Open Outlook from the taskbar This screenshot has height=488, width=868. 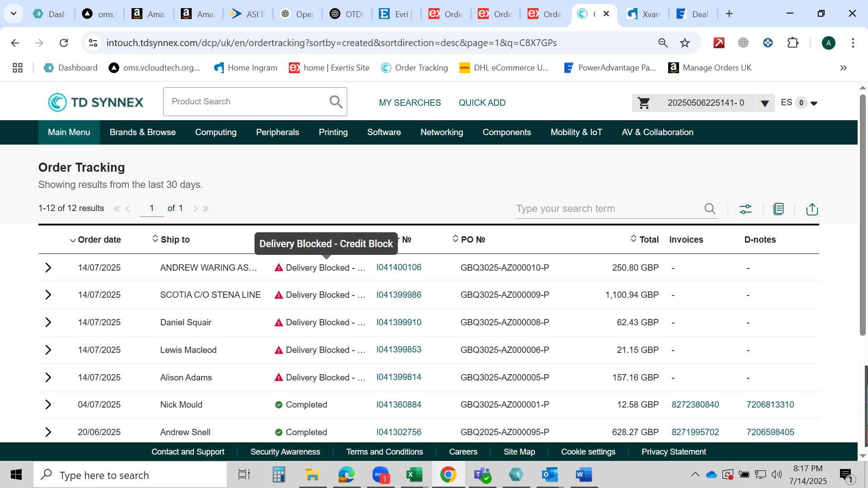point(550,474)
